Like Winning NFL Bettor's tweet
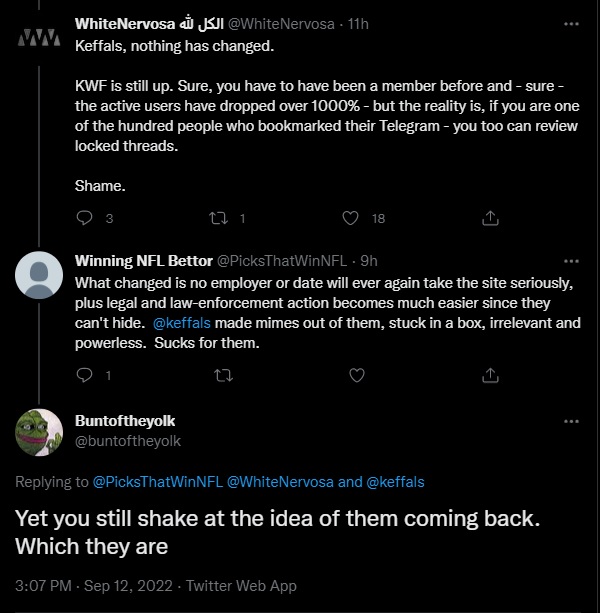Image resolution: width=600 pixels, height=613 pixels. point(356,375)
